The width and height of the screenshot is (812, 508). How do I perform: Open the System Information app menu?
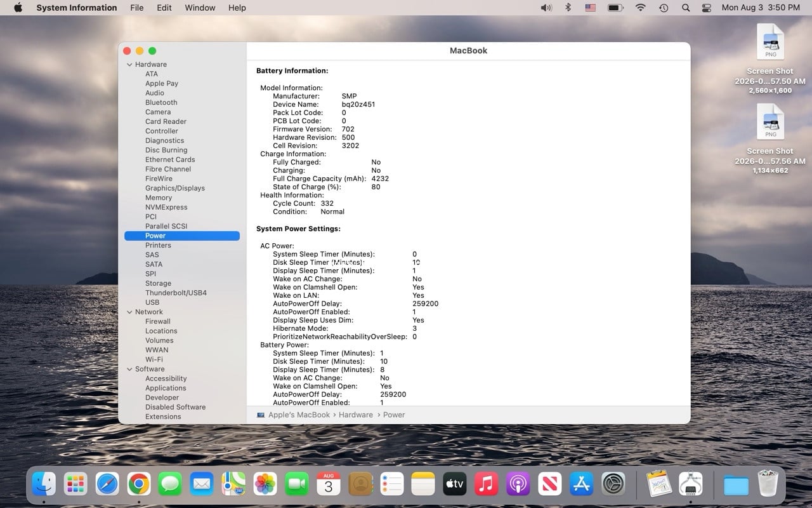77,8
